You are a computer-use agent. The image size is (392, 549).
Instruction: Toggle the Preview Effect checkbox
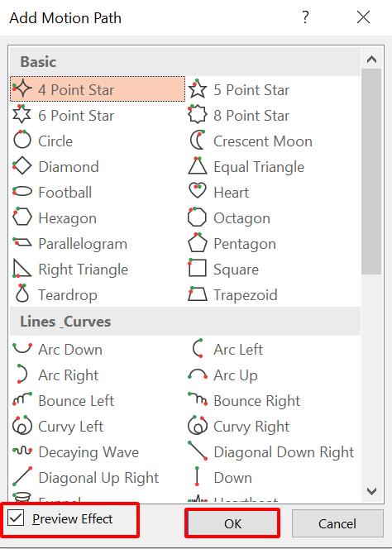pyautogui.click(x=16, y=518)
